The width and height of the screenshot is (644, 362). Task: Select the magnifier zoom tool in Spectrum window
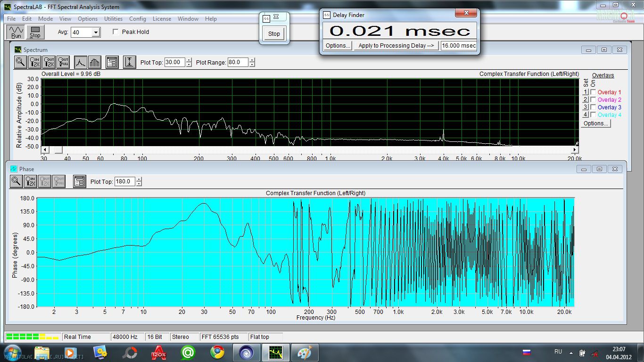point(20,62)
